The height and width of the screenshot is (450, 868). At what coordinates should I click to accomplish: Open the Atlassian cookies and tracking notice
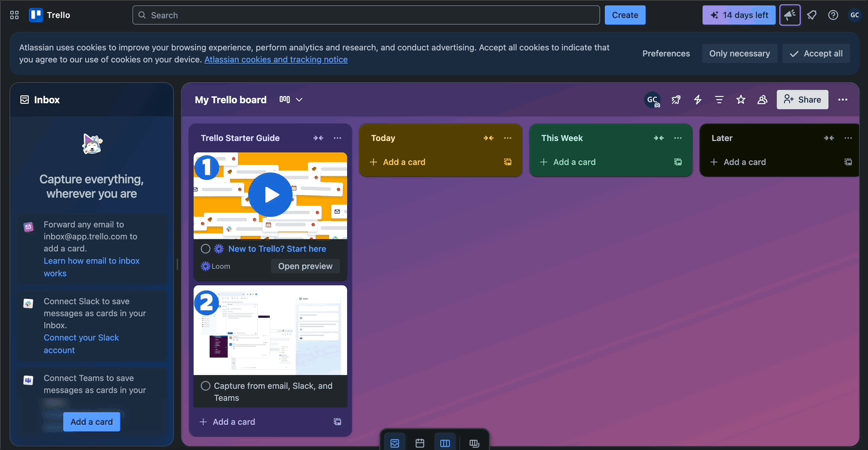[x=276, y=59]
